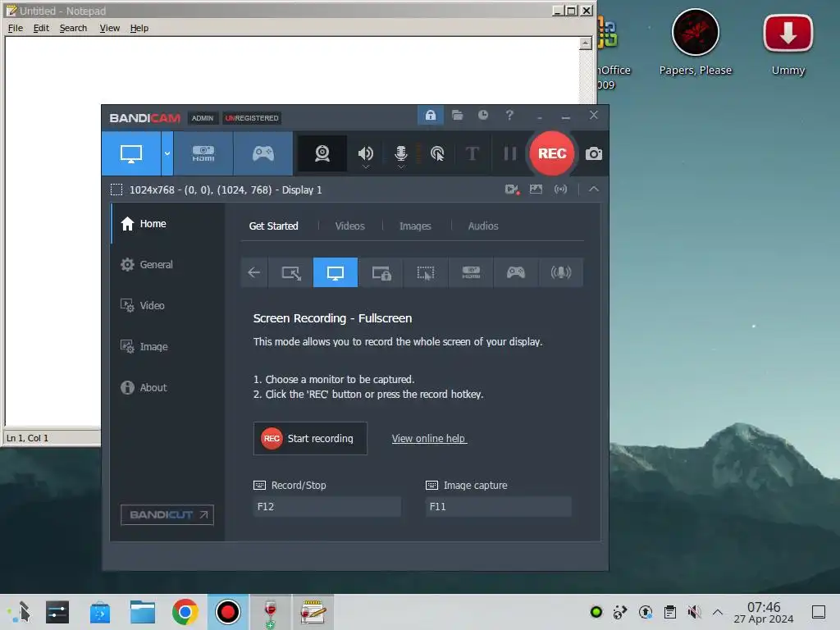Screen dimensions: 840x630
Task: Click the Record/Stop hotkey field F12
Action: tap(326, 507)
